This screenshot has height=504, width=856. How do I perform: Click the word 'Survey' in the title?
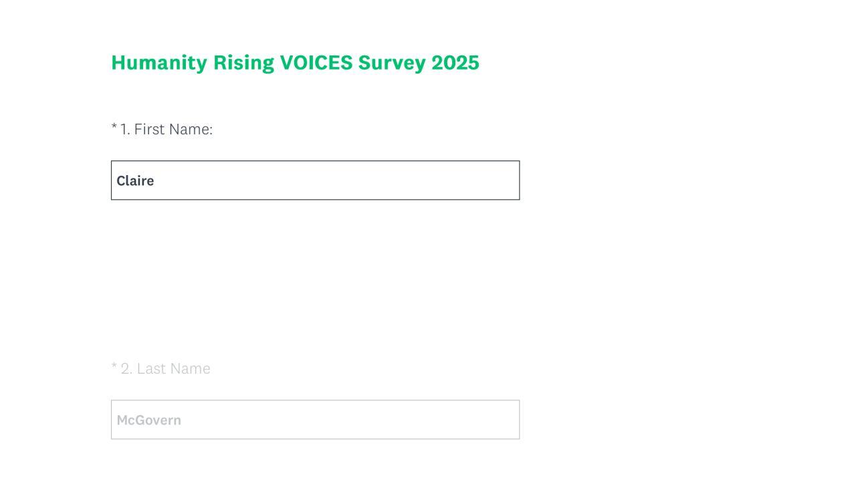coord(392,63)
